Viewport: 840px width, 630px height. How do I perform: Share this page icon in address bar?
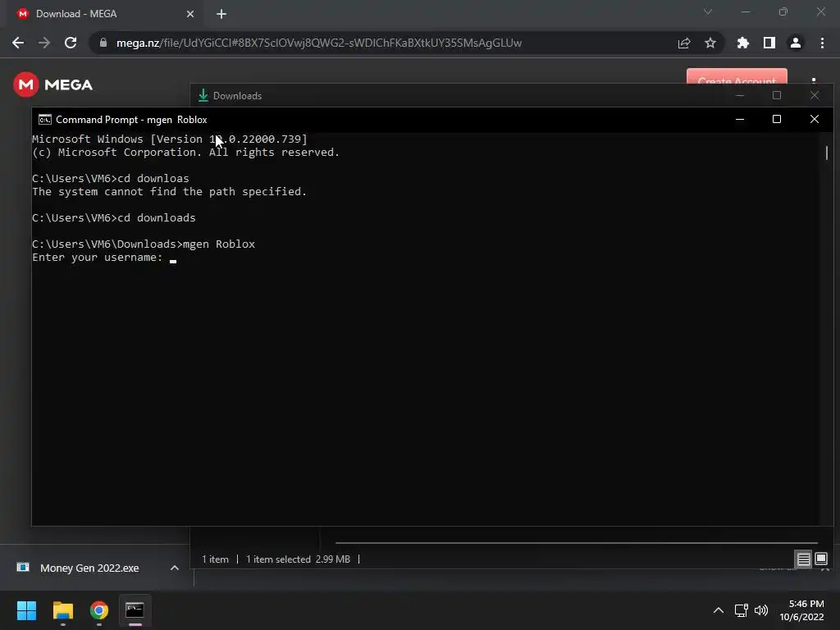click(684, 43)
